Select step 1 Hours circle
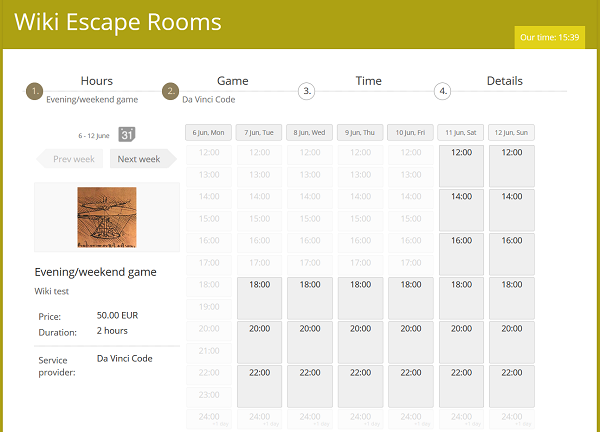Screen dimensions: 600x432 click(35, 91)
